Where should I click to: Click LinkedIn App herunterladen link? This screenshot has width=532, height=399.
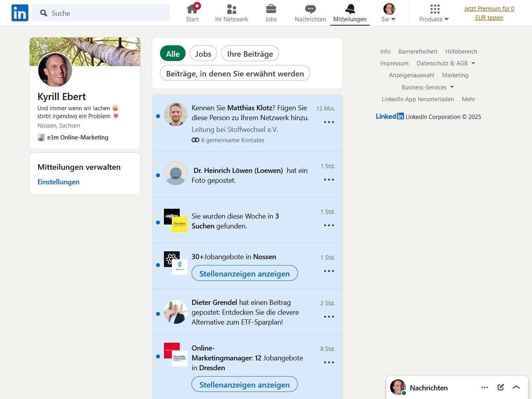(418, 99)
